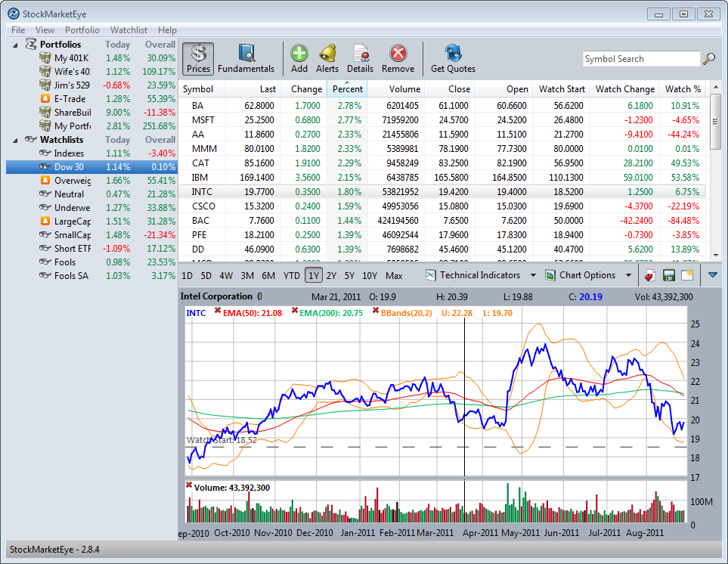Set chart range to 3M
This screenshot has width=728, height=564.
point(247,276)
